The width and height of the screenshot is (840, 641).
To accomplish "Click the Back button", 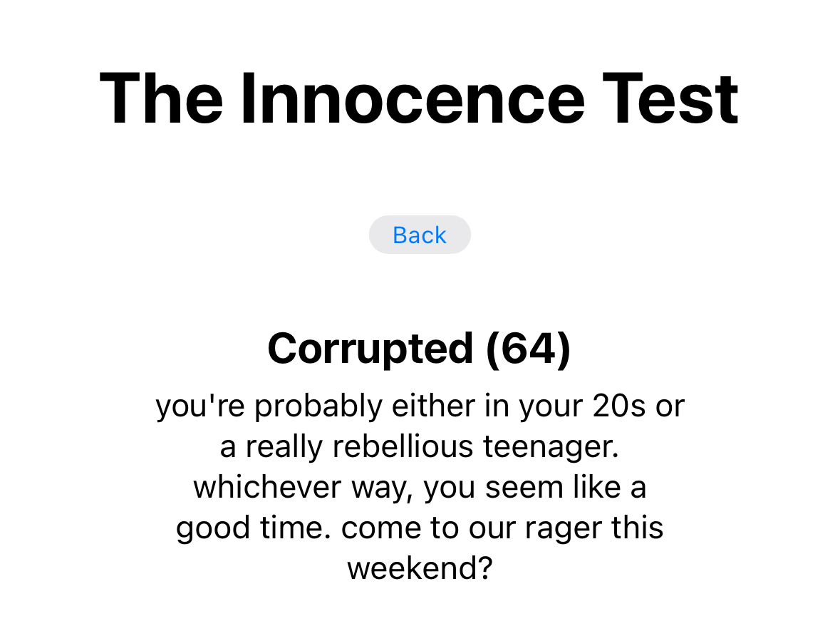I will 420,235.
